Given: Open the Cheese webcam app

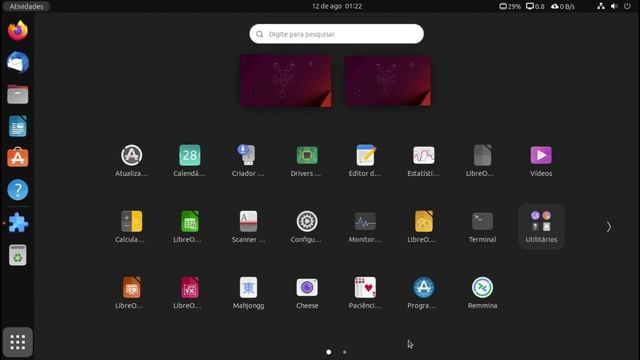Looking at the screenshot, I should pyautogui.click(x=307, y=293).
